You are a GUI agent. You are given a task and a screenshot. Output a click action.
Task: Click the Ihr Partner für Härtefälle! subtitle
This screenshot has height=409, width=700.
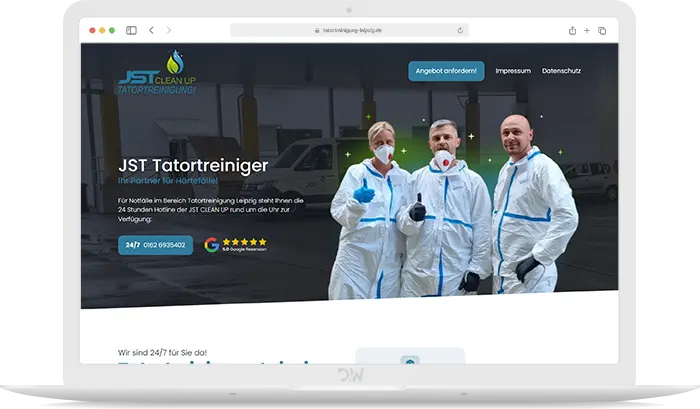pos(168,181)
